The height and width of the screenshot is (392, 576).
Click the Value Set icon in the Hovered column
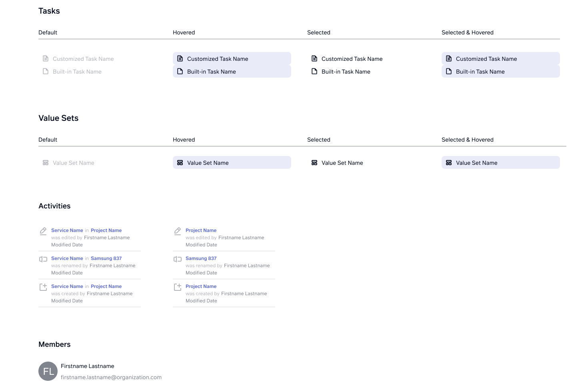pos(180,163)
